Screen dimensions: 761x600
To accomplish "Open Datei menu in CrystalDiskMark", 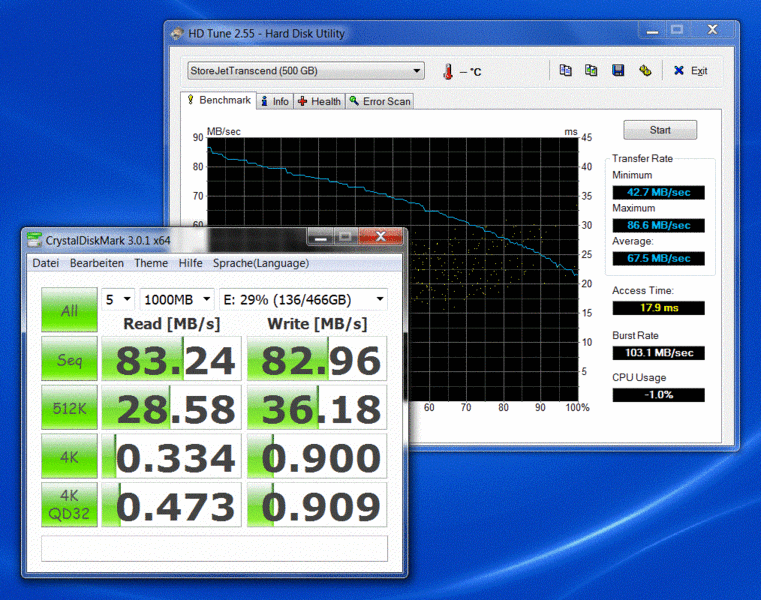I will [x=46, y=263].
